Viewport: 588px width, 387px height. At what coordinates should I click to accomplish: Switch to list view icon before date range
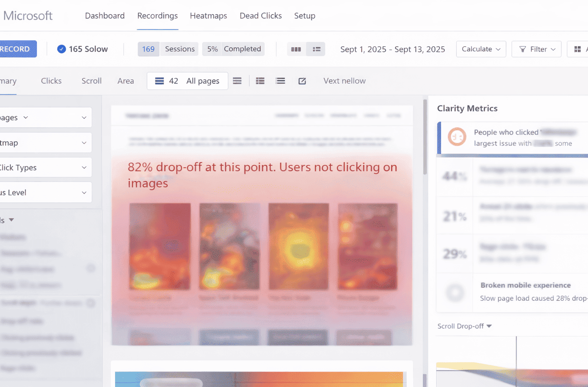tap(317, 49)
